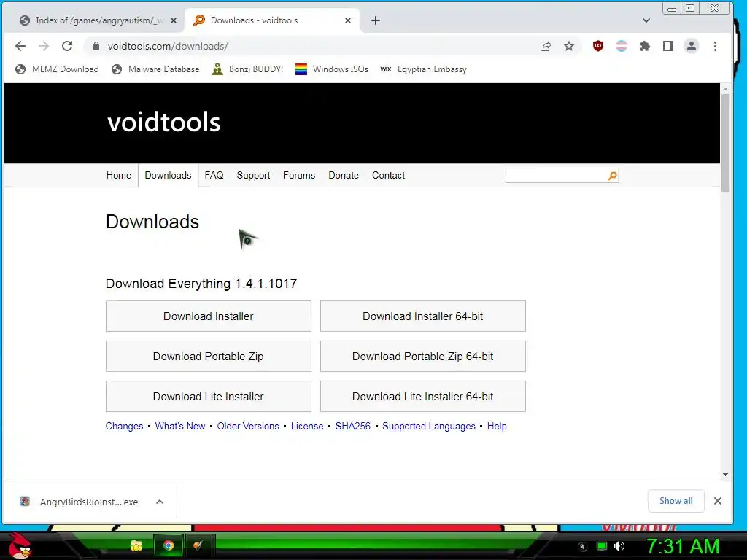Viewport: 747px width, 560px height.
Task: Open the Bonzi BUDDY! bookmark
Action: click(x=248, y=69)
